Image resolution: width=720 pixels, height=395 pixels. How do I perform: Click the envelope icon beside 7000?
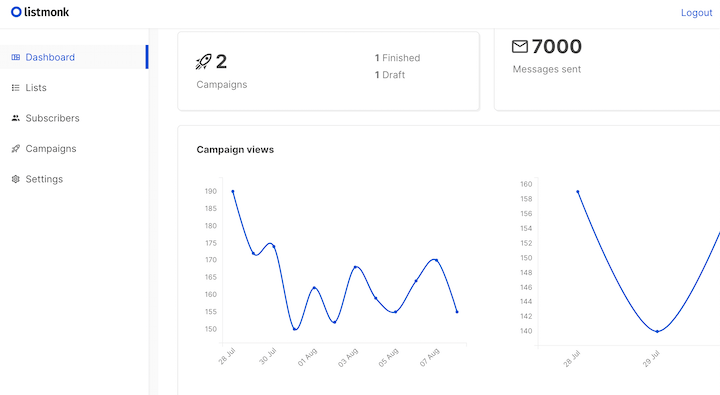pos(520,46)
